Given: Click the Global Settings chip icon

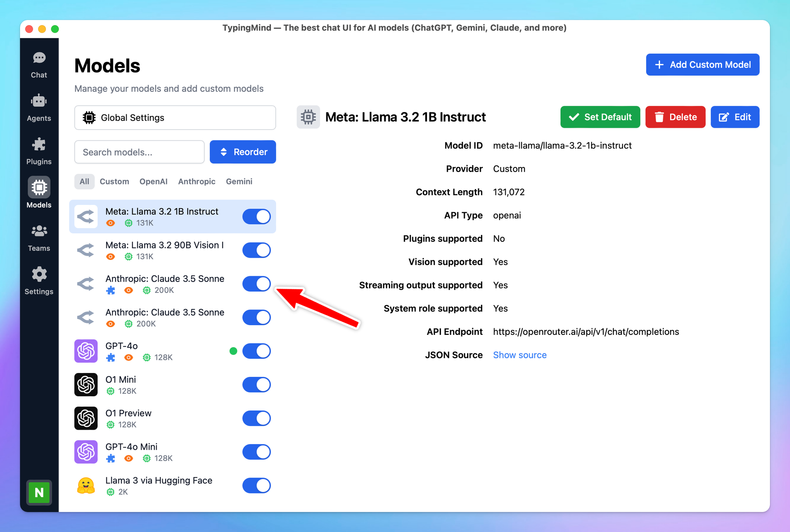Looking at the screenshot, I should pyautogui.click(x=89, y=118).
